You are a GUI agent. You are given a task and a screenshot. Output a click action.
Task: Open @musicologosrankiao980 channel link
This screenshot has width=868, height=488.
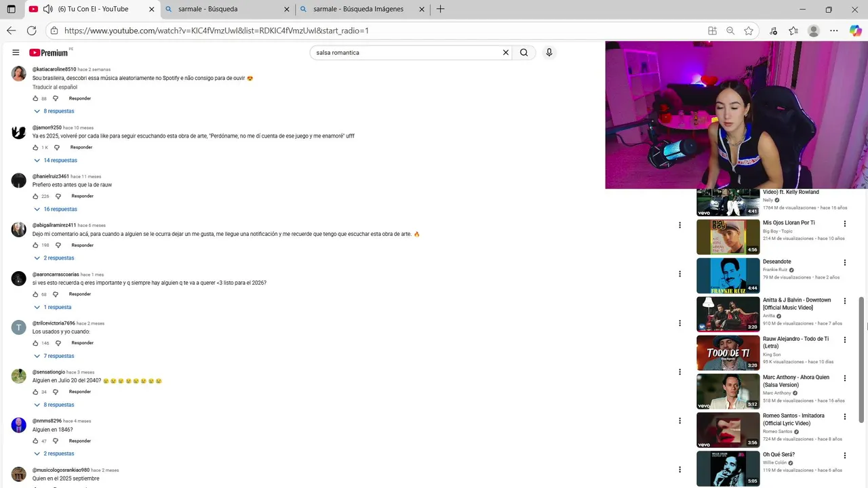[61, 470]
